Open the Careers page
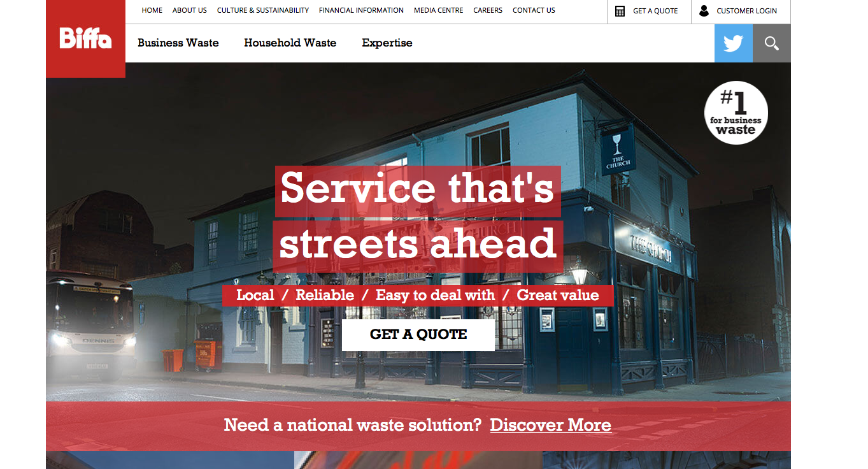This screenshot has width=868, height=469. [487, 10]
